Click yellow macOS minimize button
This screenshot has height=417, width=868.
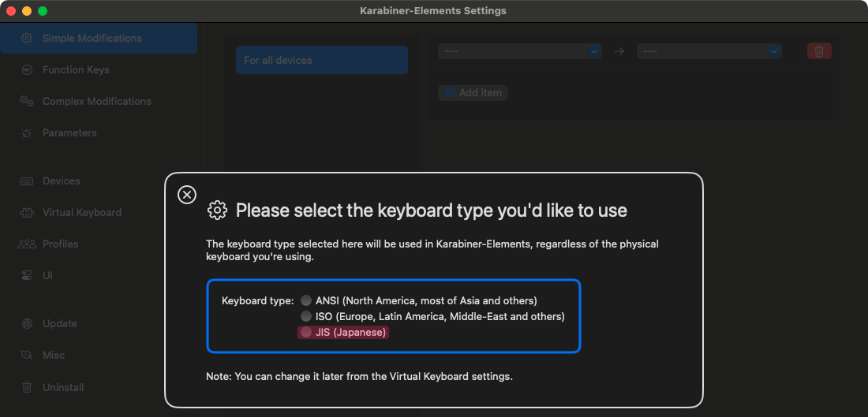point(27,11)
